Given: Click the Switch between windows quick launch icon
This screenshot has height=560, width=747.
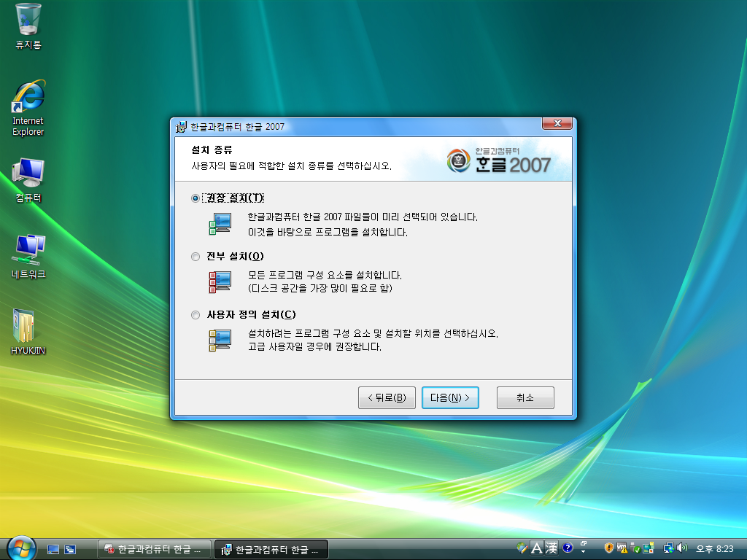Looking at the screenshot, I should (70, 550).
